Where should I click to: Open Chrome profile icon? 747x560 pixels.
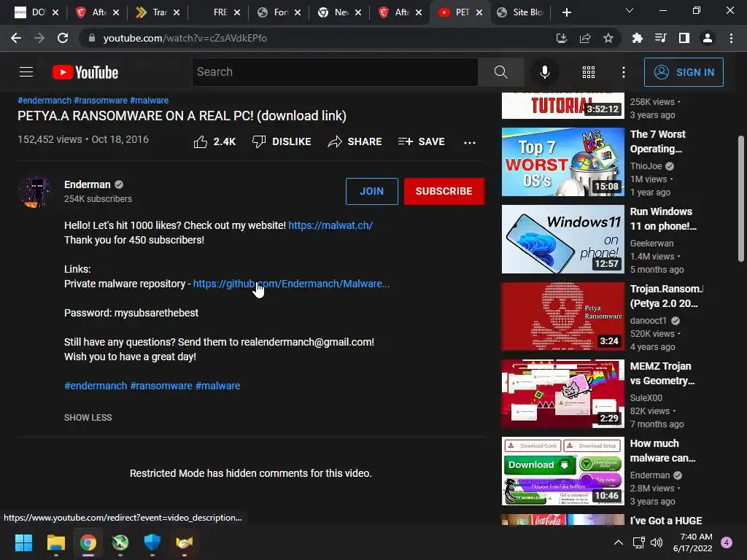(708, 38)
